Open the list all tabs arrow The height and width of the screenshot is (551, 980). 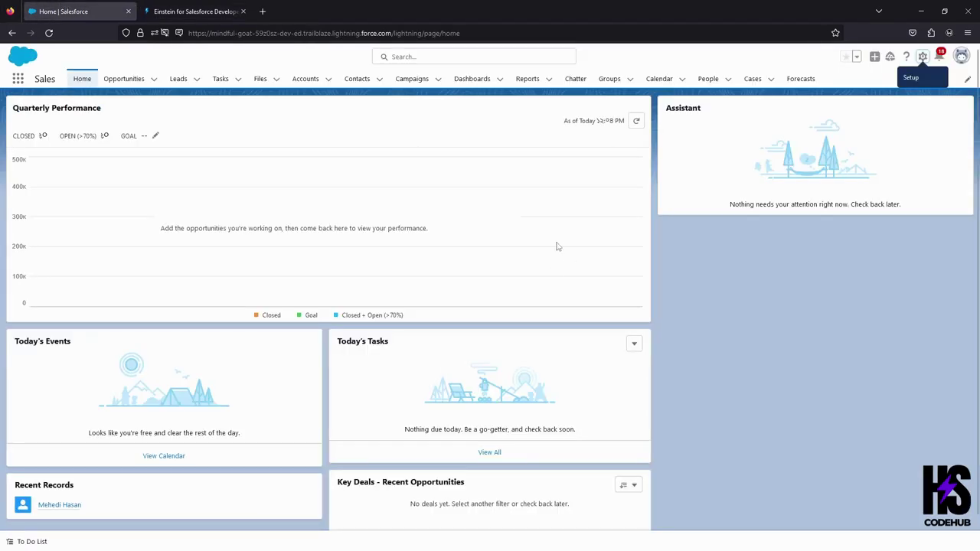coord(879,11)
